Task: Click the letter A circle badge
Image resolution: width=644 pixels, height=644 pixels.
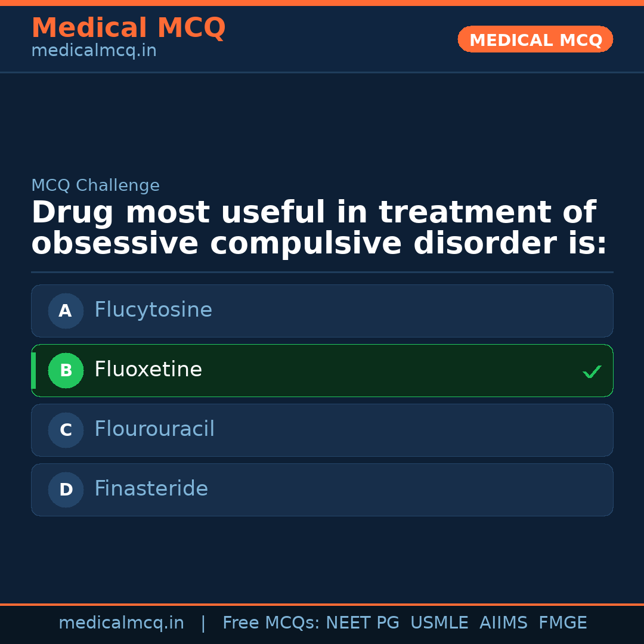Action: (x=66, y=311)
